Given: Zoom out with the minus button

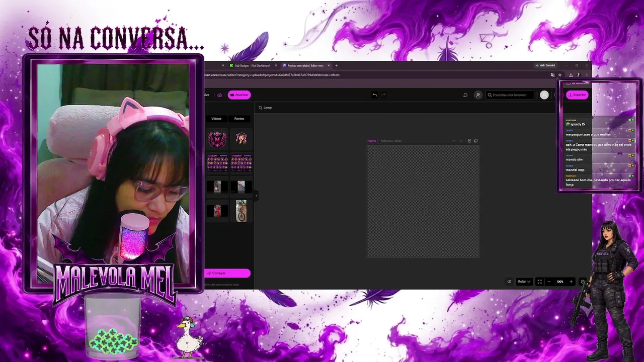Looking at the screenshot, I should point(549,282).
